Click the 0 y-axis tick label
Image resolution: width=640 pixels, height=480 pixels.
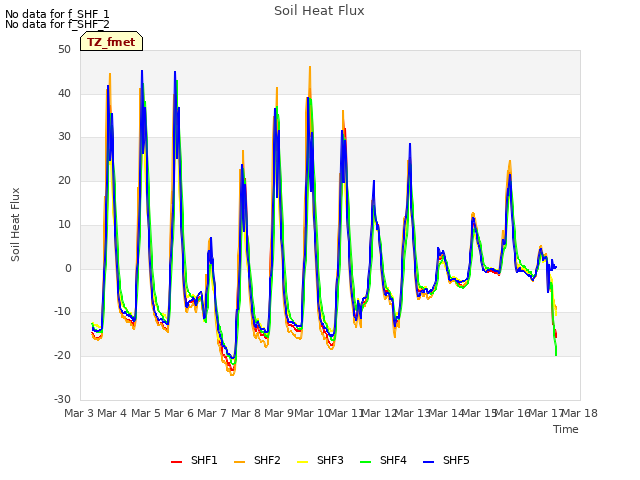pos(68,269)
